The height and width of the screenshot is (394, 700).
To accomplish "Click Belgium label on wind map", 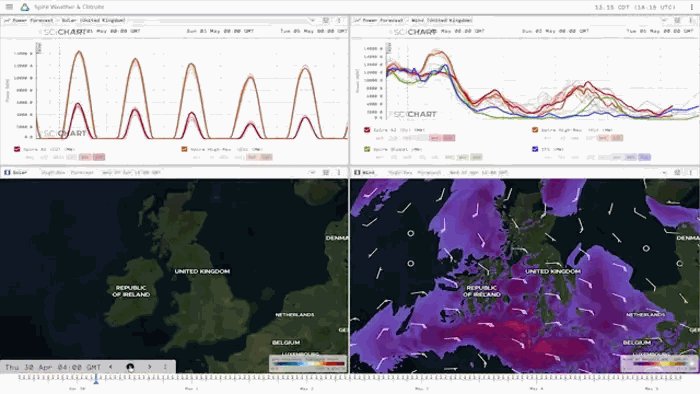I will click(637, 343).
